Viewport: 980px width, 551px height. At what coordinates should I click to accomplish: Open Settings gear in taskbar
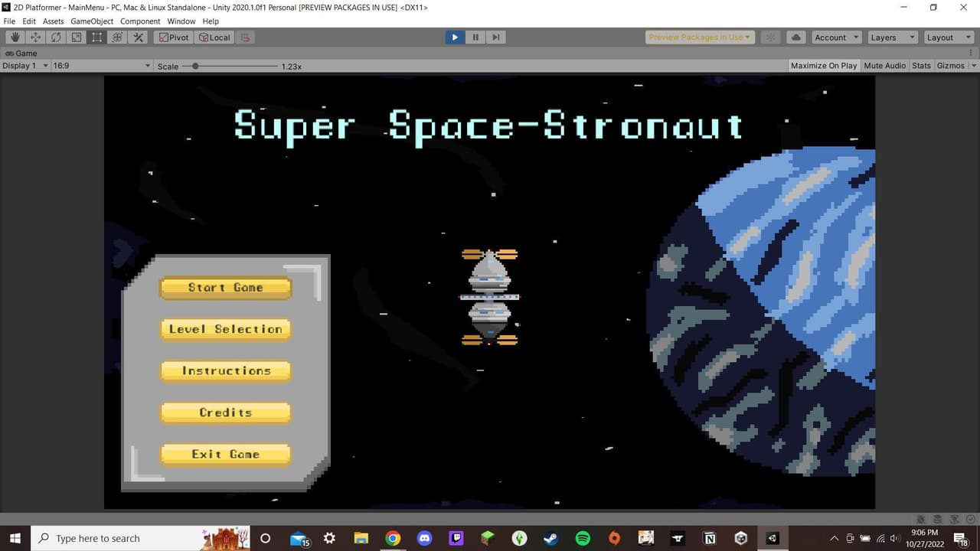tap(330, 539)
